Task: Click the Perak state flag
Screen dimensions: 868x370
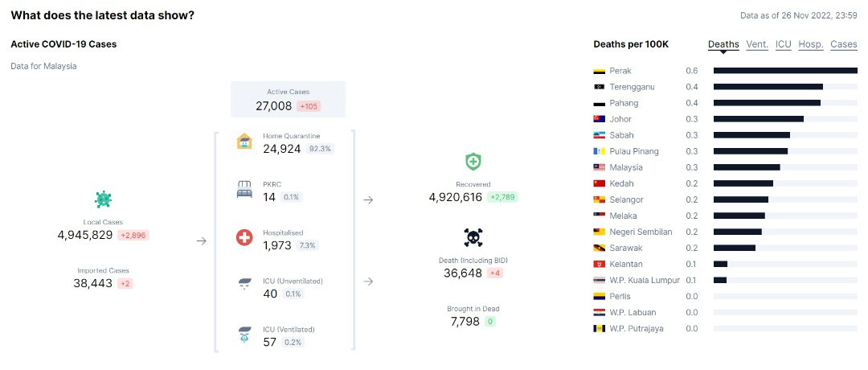Action: [x=599, y=71]
